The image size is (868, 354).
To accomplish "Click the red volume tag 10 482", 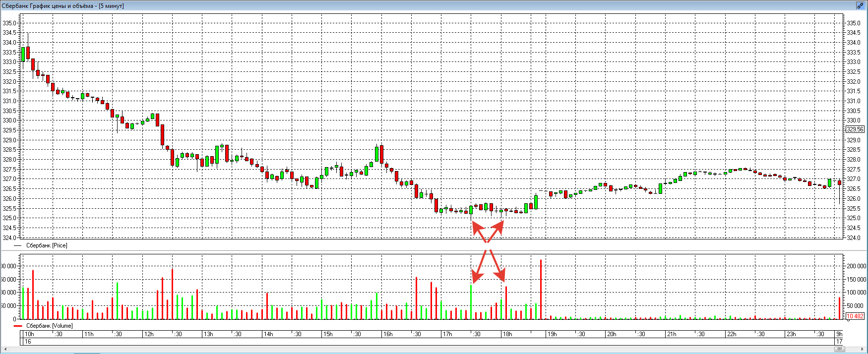I will tap(855, 316).
